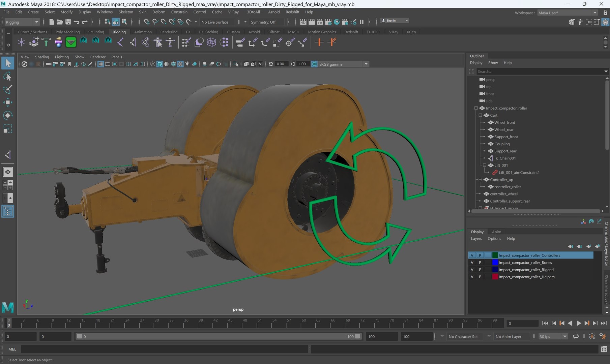Screen dimensions: 610x364
Task: Undo the last action with undo icon
Action: (77, 22)
